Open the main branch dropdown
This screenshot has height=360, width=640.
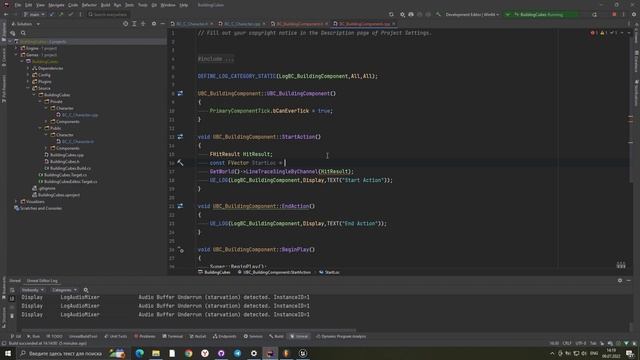pos(34,14)
